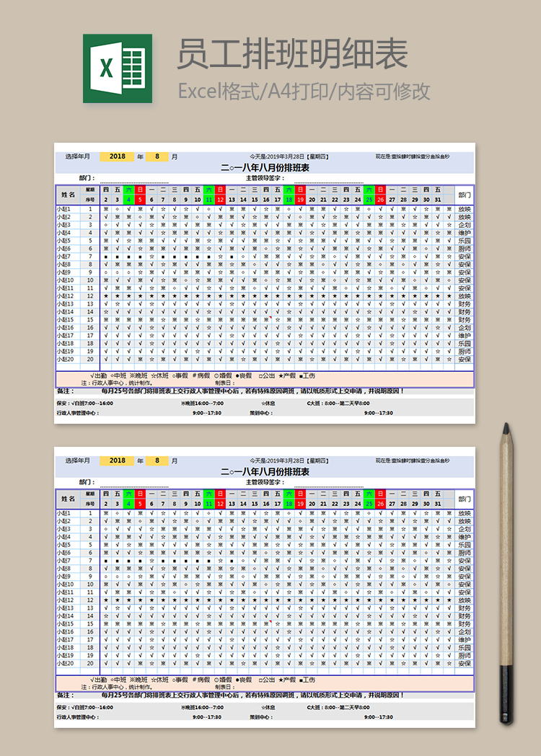The width and height of the screenshot is (541, 756).
Task: Click the green Excel logo icon
Action: (x=118, y=68)
